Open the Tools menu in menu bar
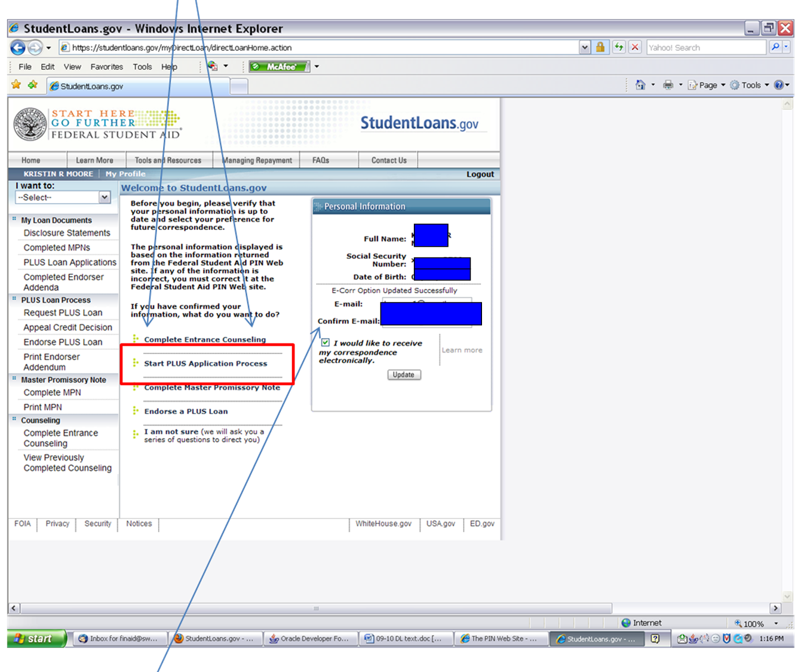 (142, 67)
